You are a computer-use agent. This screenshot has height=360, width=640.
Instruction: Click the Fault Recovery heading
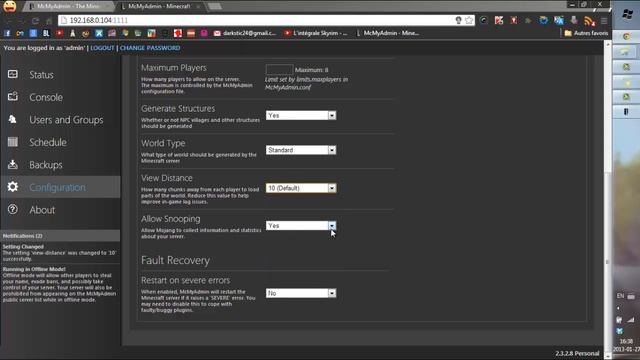point(175,260)
